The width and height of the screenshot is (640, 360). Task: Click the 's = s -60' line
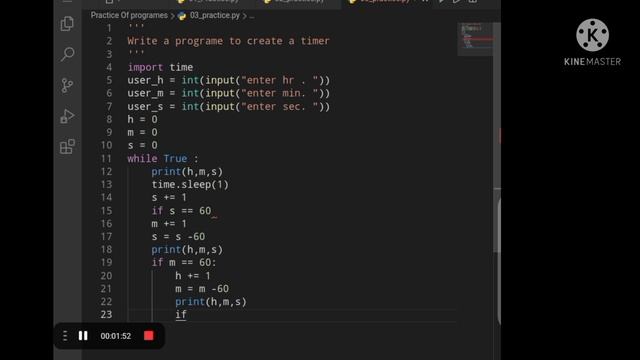click(x=178, y=237)
